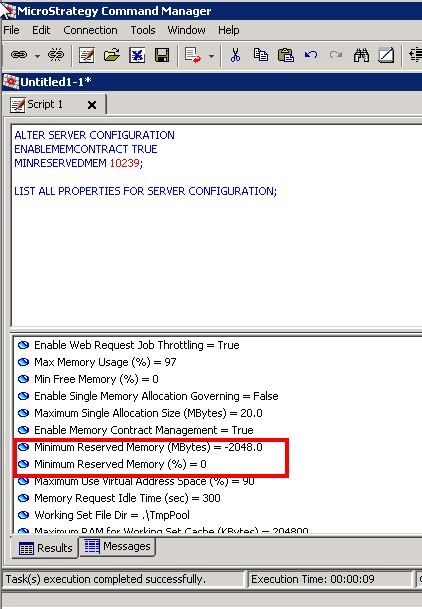
Task: Expand the Connect dropdown arrow
Action: [37, 56]
